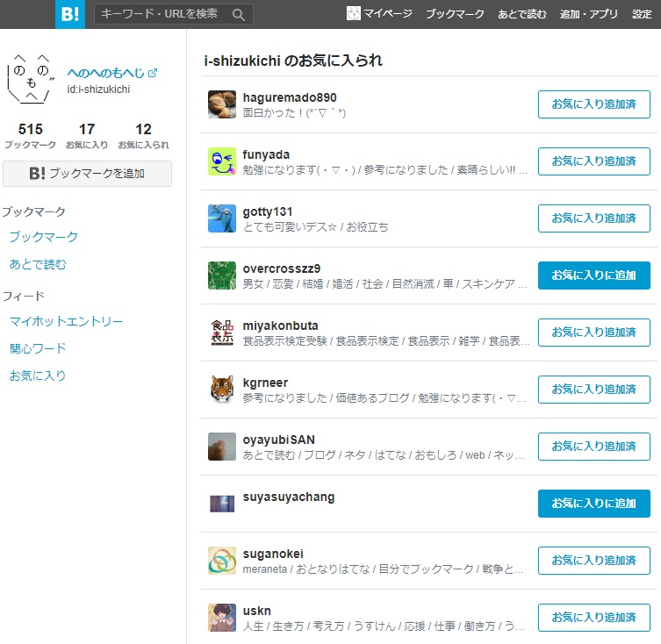Click the B! ブックマークを追加 button
This screenshot has height=644, width=661.
tap(87, 173)
